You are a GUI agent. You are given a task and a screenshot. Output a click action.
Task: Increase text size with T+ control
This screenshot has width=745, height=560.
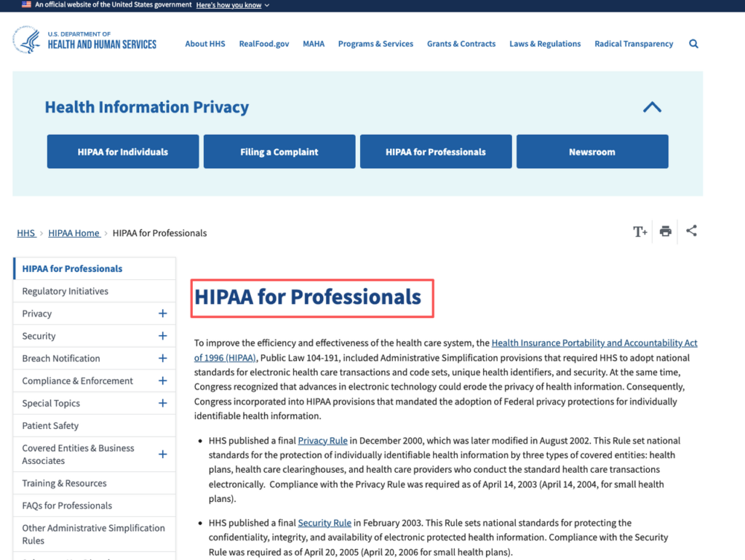640,231
